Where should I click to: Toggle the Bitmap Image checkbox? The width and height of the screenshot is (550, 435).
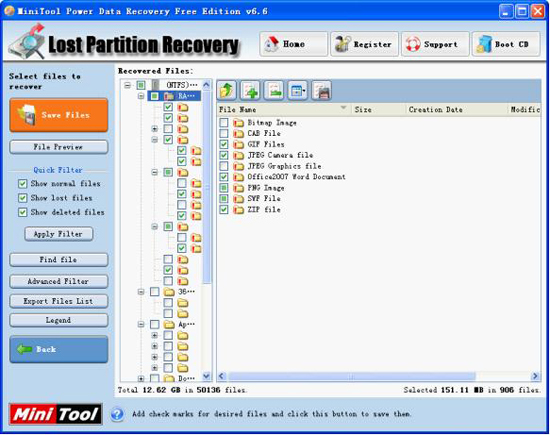point(223,123)
